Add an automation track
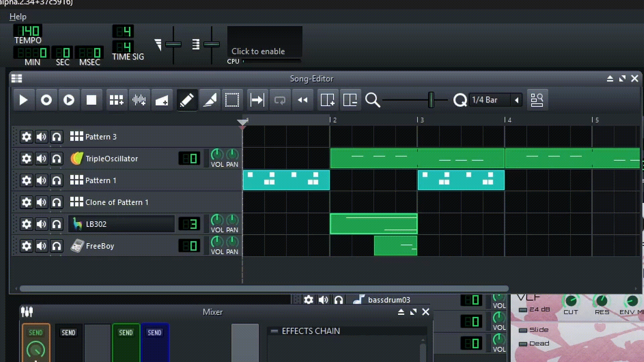This screenshot has width=644, height=362. click(x=162, y=100)
